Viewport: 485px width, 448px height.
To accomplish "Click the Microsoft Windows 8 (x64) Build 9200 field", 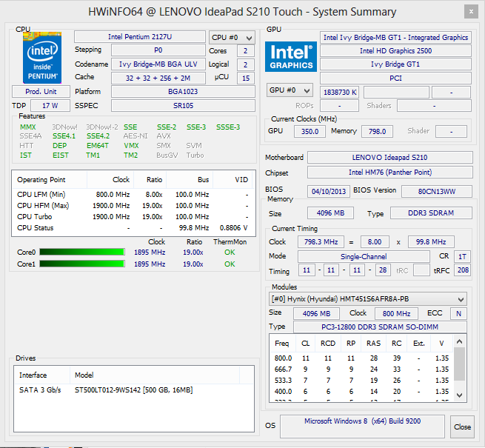I will (362, 427).
